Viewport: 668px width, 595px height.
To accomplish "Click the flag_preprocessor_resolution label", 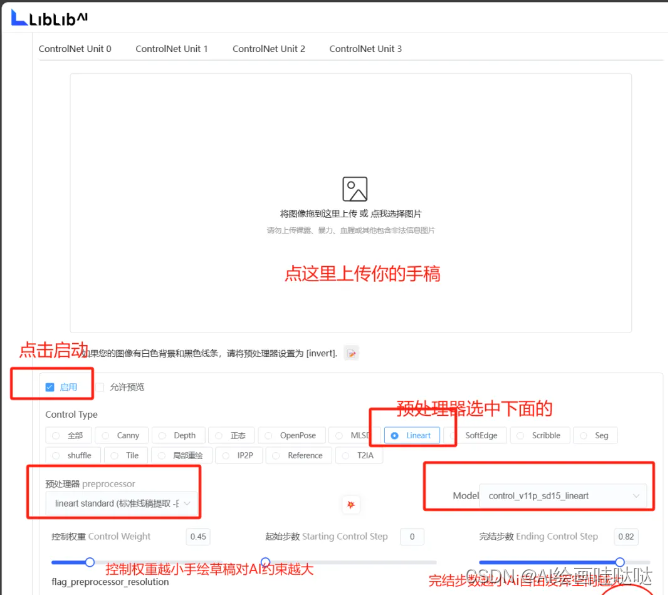I will point(110,582).
